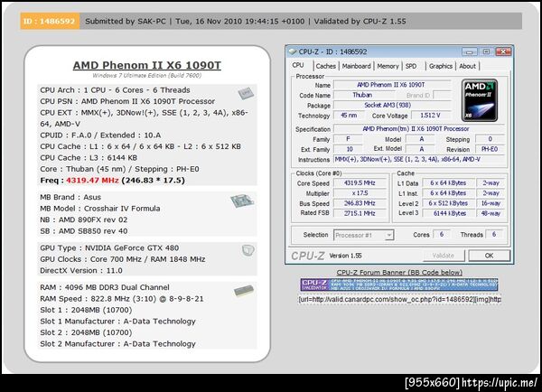Click the RAM Speed : 822.8 MHz line
The height and width of the screenshot is (392, 542).
tap(122, 299)
